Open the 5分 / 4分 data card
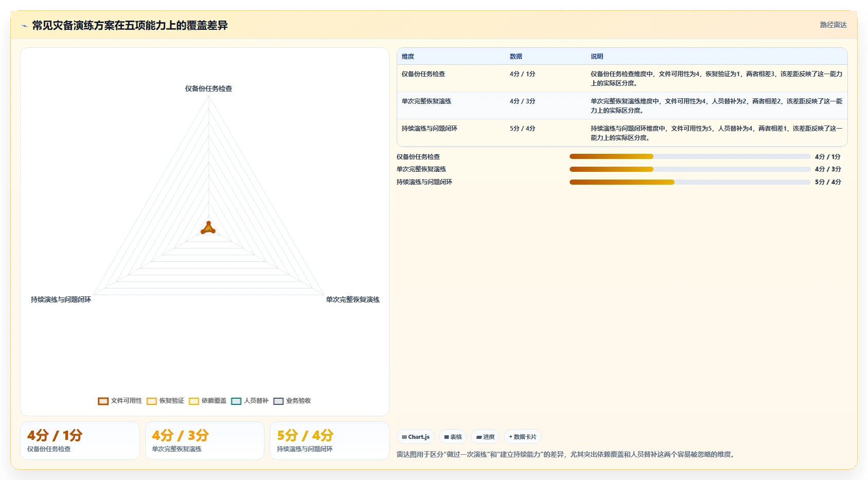The height and width of the screenshot is (480, 868). (x=329, y=441)
